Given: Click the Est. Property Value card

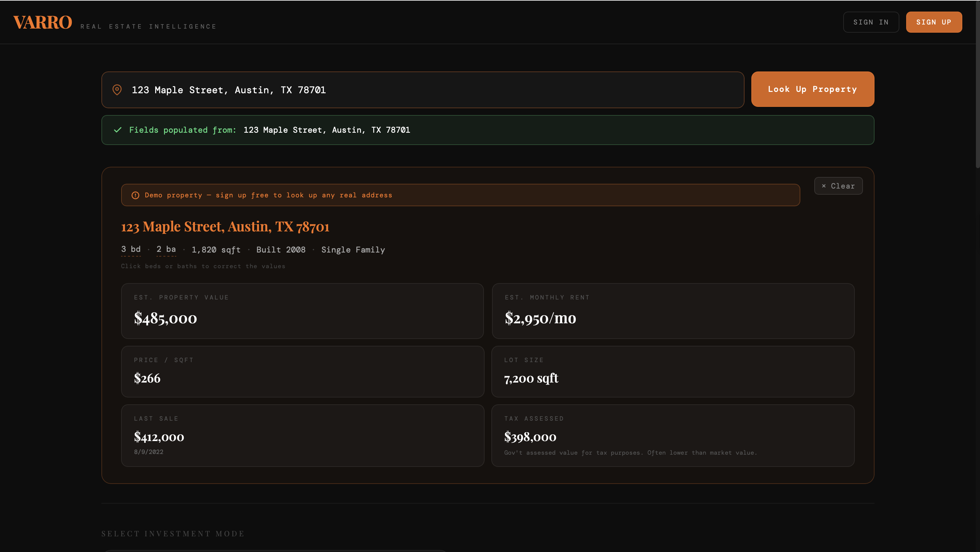Looking at the screenshot, I should coord(302,311).
